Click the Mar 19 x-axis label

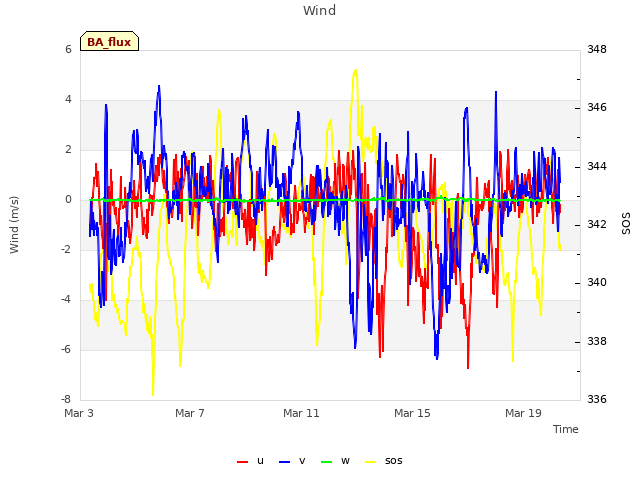(523, 413)
